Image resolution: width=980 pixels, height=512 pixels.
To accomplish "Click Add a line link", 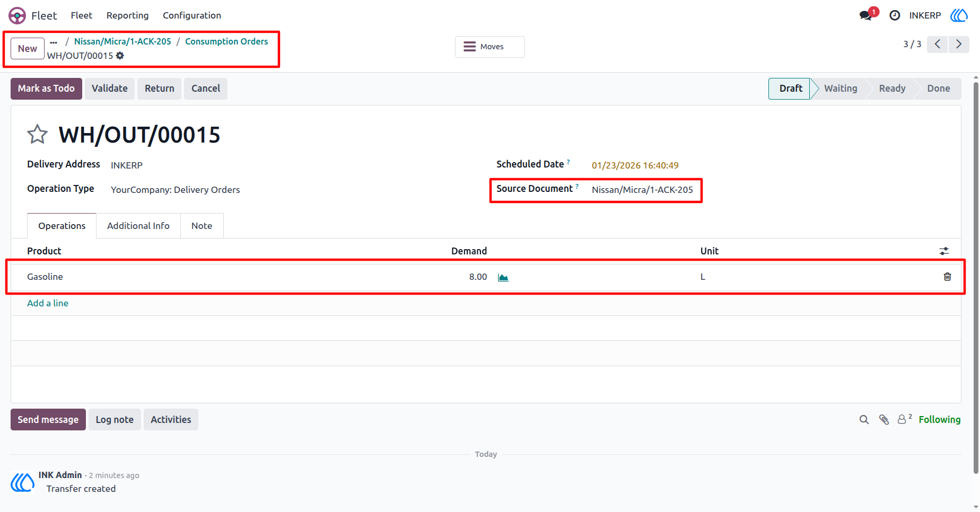I will click(x=48, y=303).
